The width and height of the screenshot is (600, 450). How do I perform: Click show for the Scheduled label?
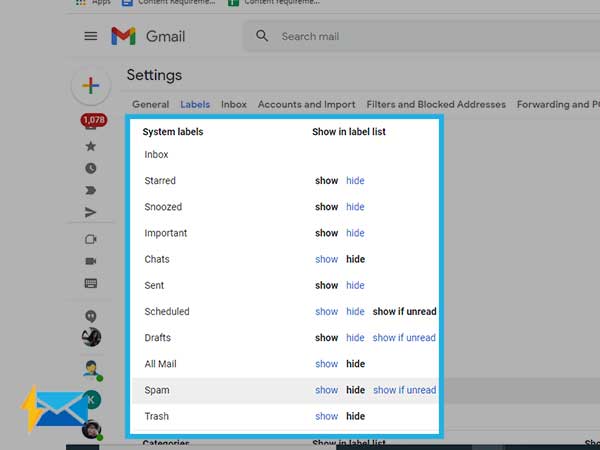pos(326,311)
